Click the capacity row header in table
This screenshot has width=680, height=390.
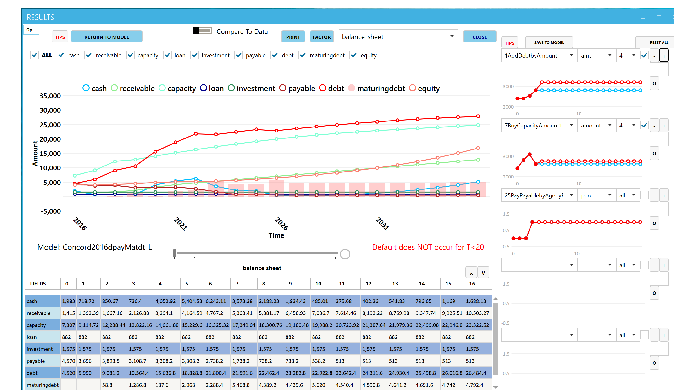click(42, 324)
